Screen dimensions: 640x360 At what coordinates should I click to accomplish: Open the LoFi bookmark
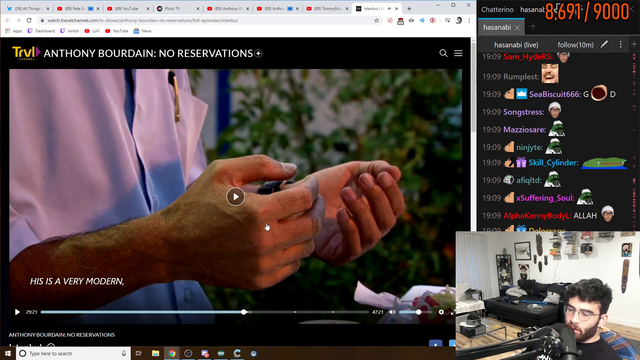click(x=92, y=31)
